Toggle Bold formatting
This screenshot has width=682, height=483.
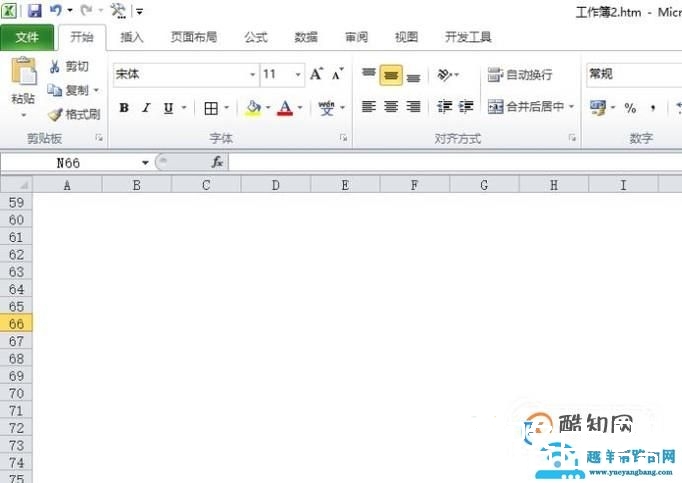(124, 107)
